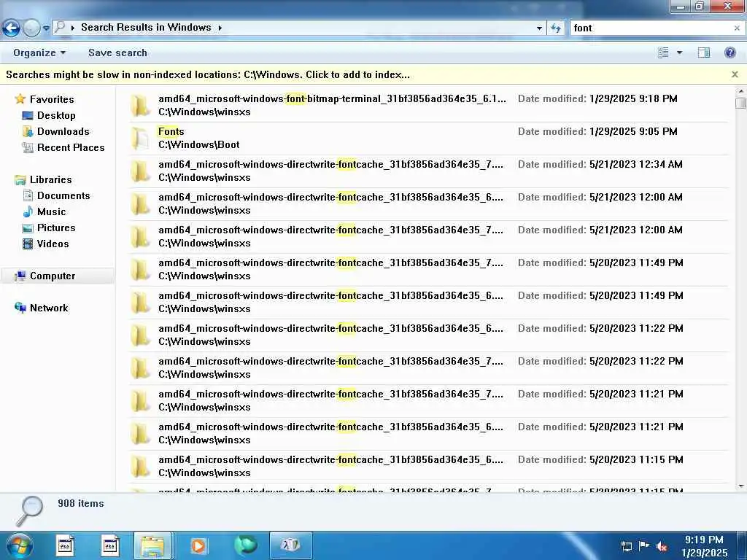Open the Organize menu
The width and height of the screenshot is (747, 560).
pos(39,52)
